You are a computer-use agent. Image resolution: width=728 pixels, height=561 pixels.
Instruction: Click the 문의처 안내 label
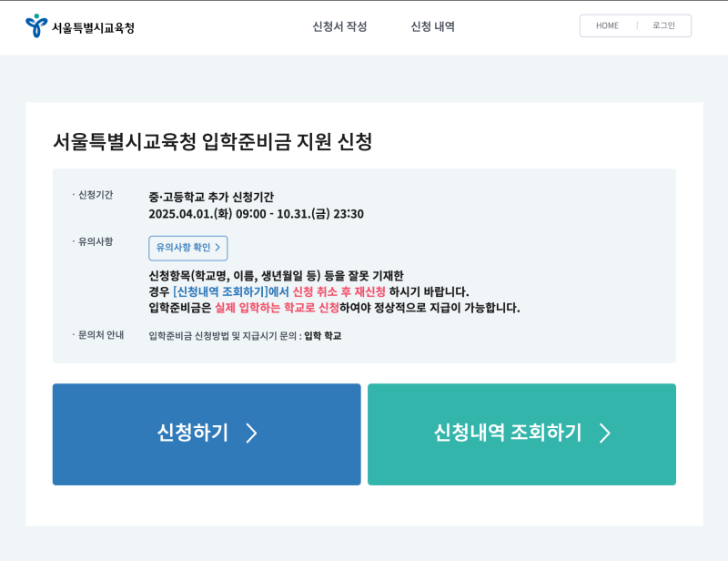[x=101, y=335]
